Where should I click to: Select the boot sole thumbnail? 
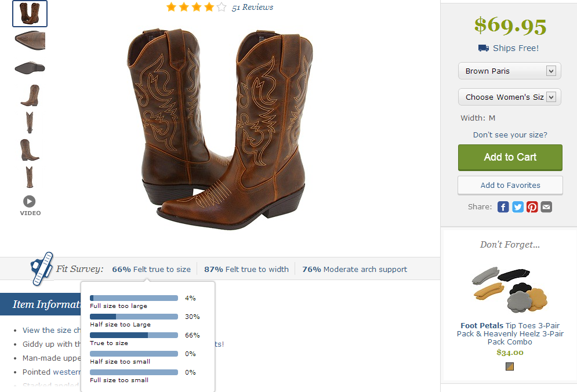tap(30, 67)
